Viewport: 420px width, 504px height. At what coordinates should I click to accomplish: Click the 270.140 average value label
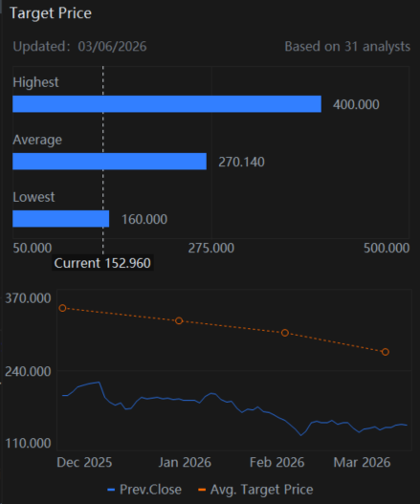click(241, 162)
